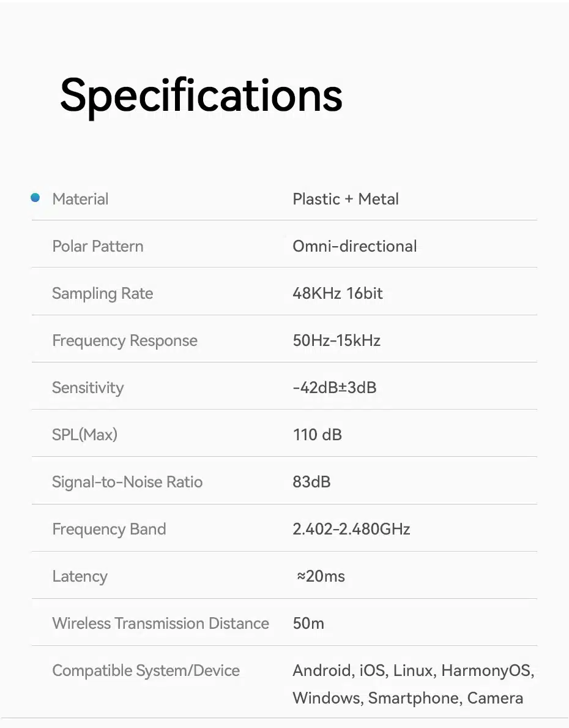Screen dimensions: 569x728
Task: Click the -42dB±3dB sensitivity value
Action: [x=335, y=388]
